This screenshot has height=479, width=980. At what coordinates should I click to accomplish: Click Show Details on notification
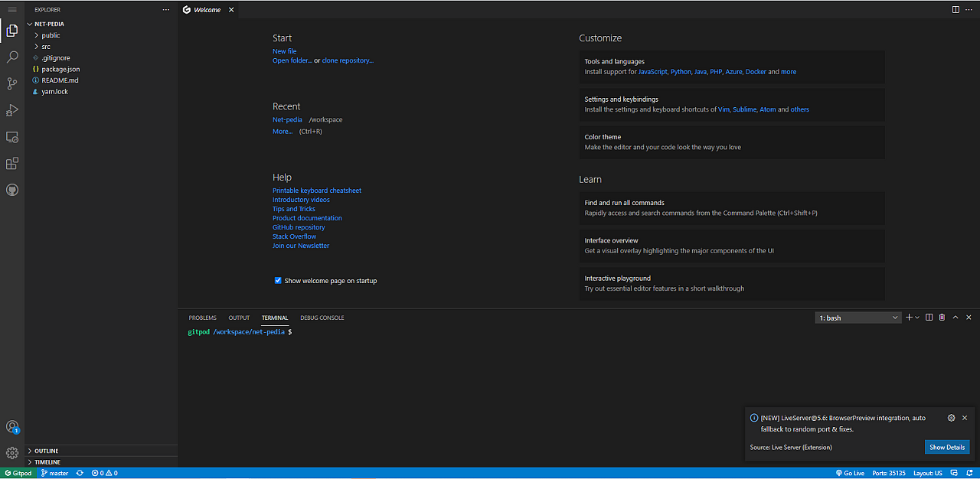(947, 447)
